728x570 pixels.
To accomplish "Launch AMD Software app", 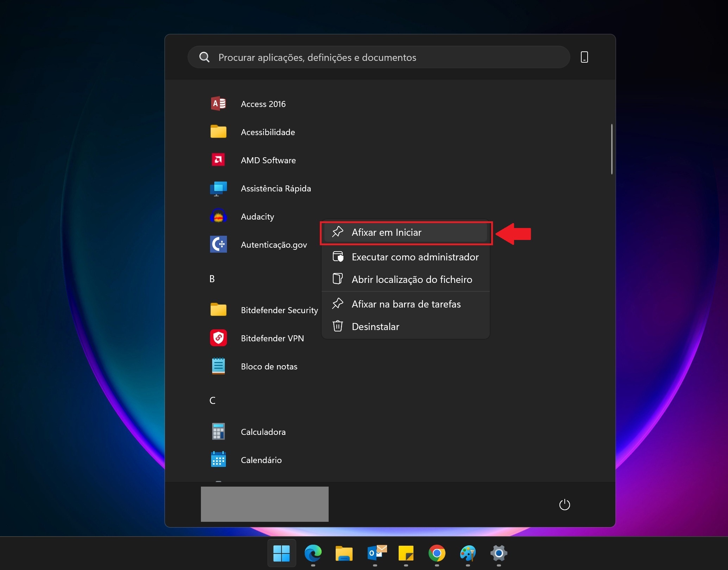I will (x=268, y=160).
